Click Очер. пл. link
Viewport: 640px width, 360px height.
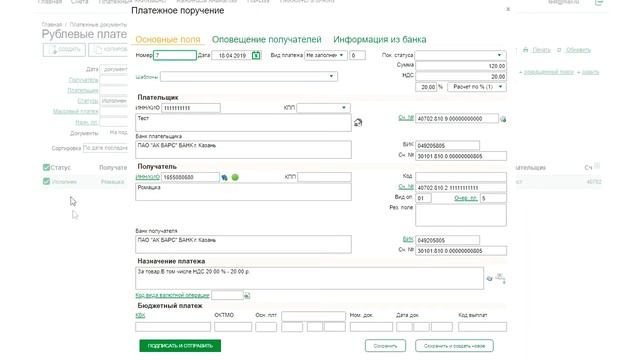(x=466, y=198)
